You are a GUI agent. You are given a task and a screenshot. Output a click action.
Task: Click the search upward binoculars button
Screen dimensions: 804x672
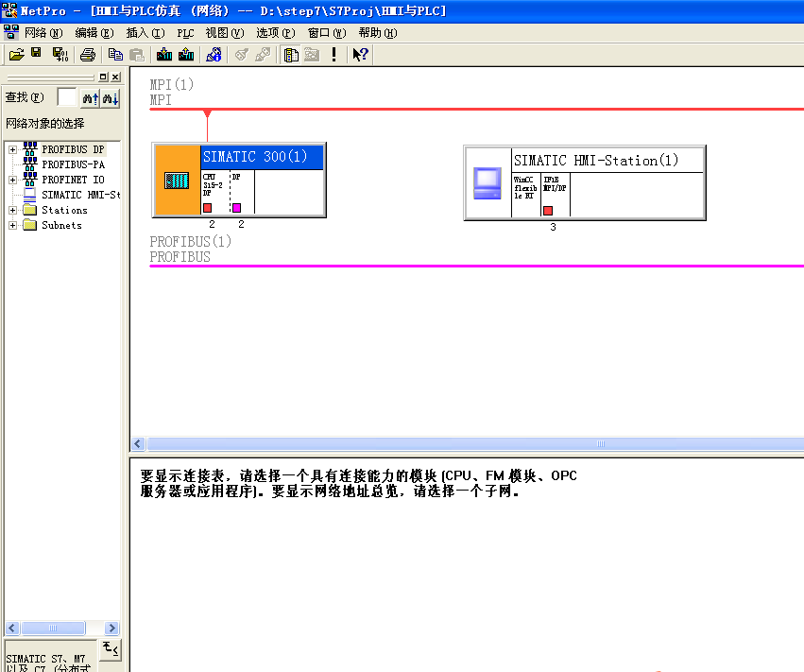coord(91,98)
